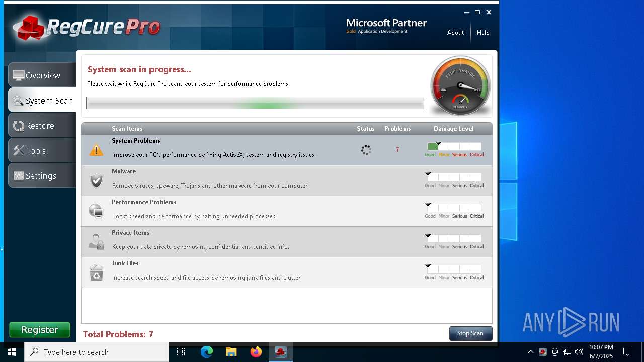
Task: Click the performance gauge dial
Action: 460,85
